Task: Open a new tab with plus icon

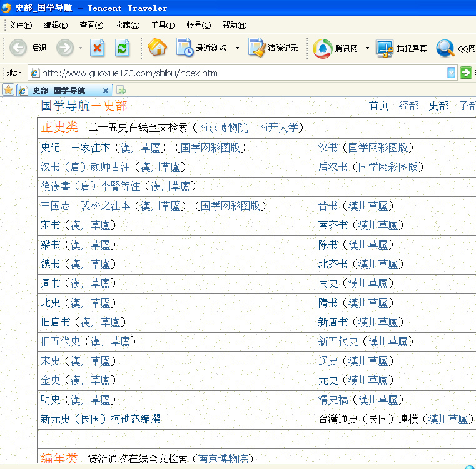Action: click(121, 91)
